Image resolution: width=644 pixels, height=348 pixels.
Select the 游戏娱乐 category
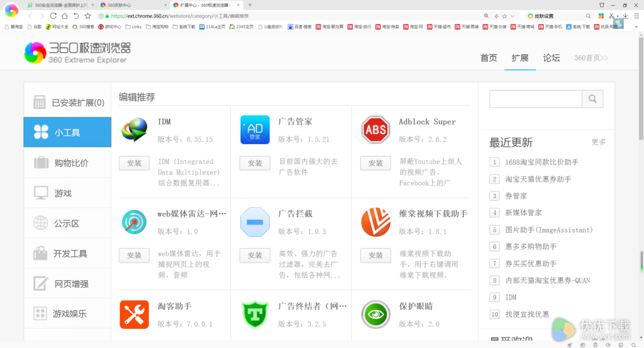pos(68,314)
